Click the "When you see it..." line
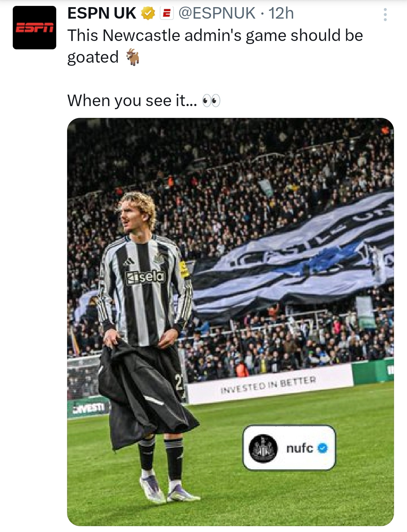The height and width of the screenshot is (532, 407). (x=132, y=101)
